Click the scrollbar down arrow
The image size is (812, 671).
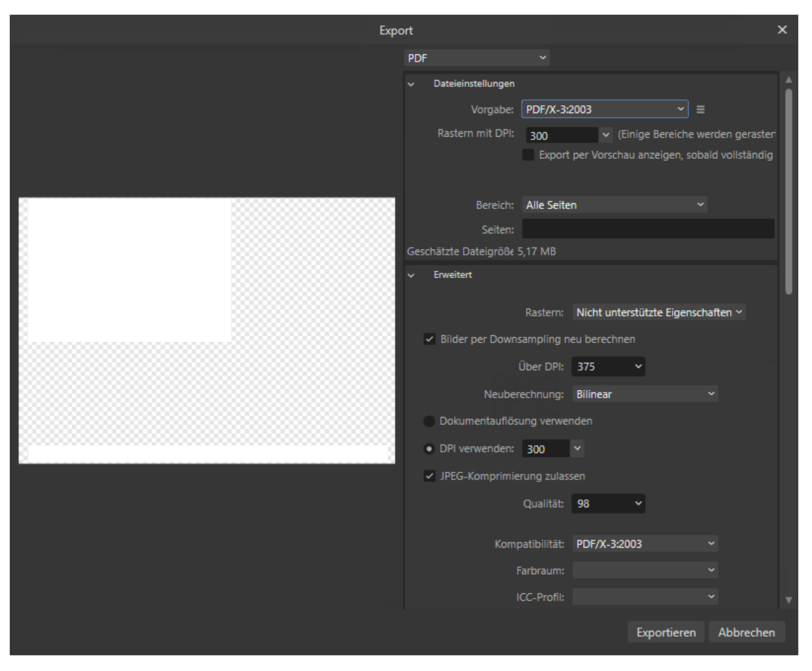coord(788,600)
